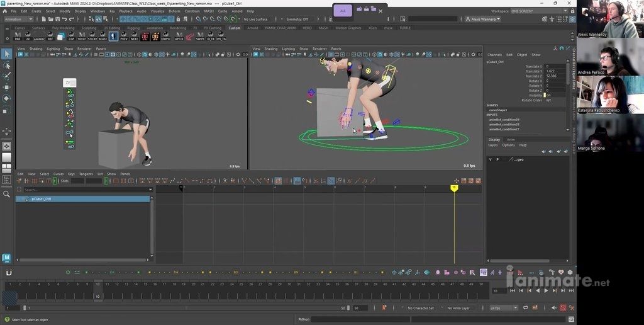Click the Maya M icon at bottom left
Image resolution: width=644 pixels, height=325 pixels.
(x=6, y=258)
